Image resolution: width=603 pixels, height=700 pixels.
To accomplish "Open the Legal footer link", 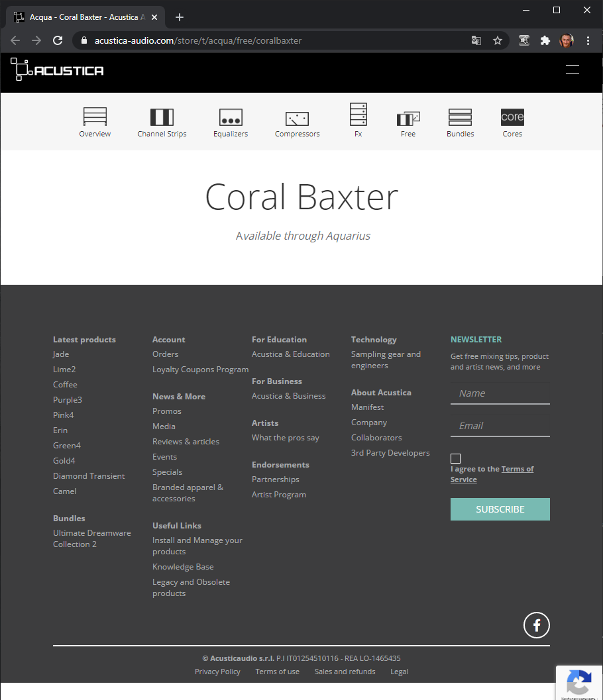I will point(400,672).
